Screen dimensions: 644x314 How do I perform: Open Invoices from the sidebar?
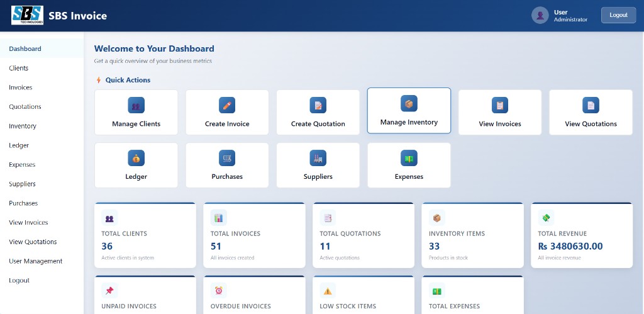tap(42, 87)
